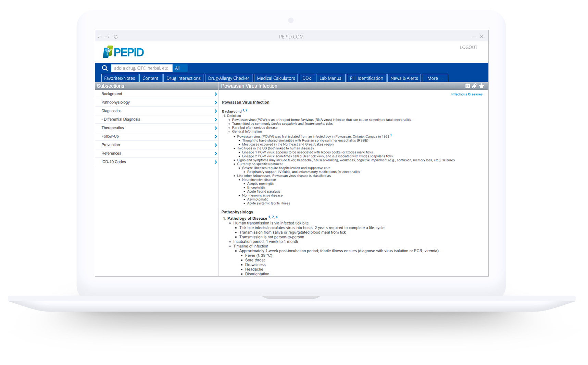Viewport: 588px width, 365px height.
Task: Navigate forward using the forward arrow icon
Action: click(108, 36)
